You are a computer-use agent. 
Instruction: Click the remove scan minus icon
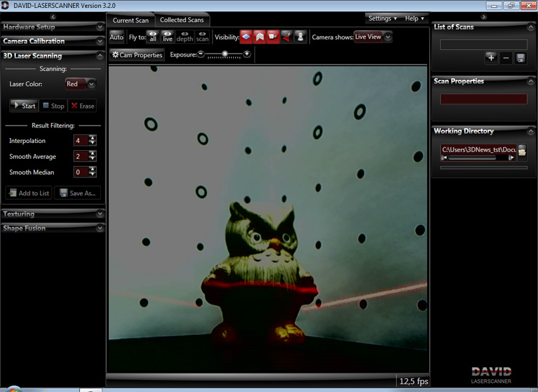click(x=506, y=58)
